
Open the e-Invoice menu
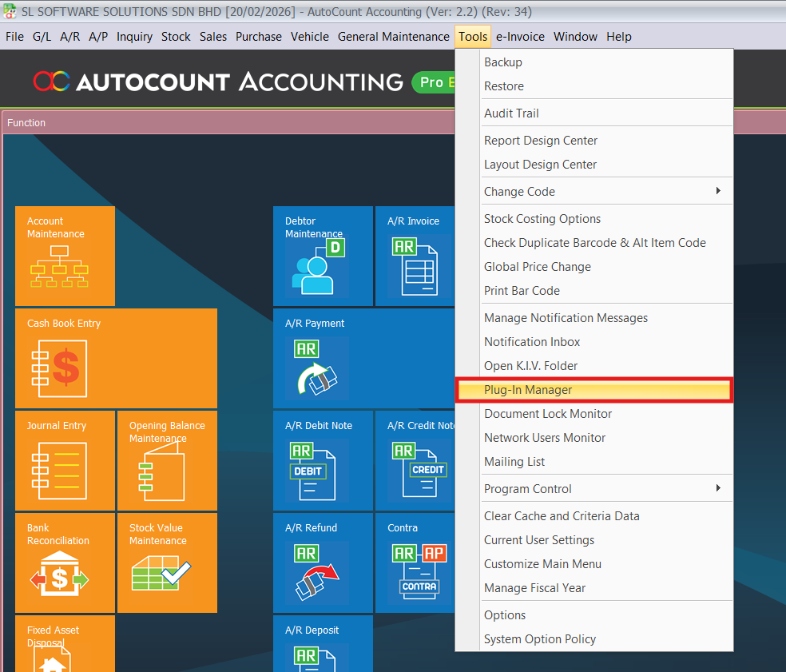(520, 37)
